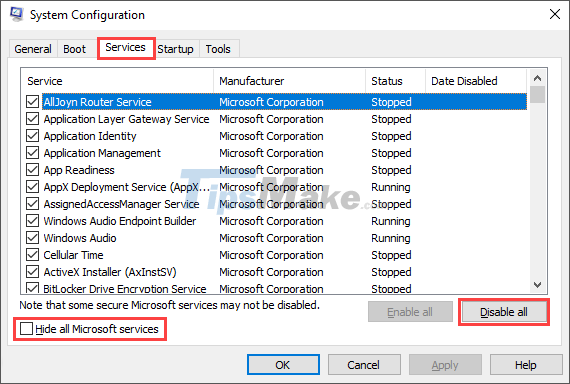Select the Application Management service name
Screen dimensions: 570x384
102,153
